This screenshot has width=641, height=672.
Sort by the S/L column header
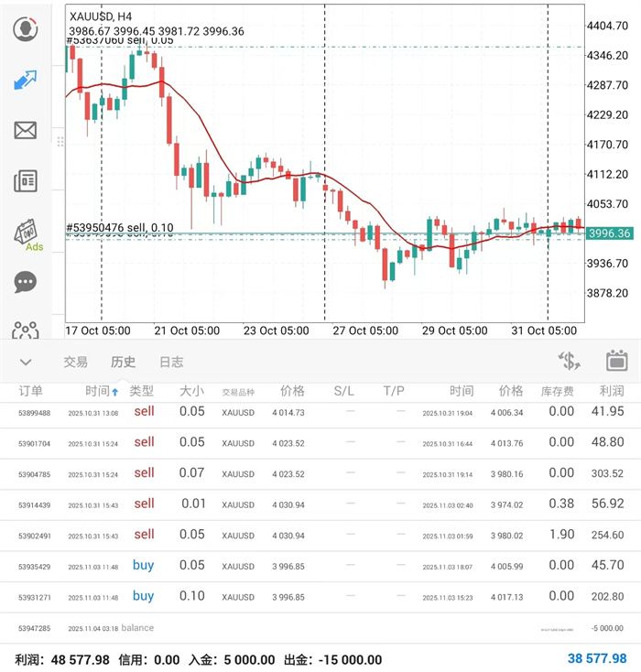click(x=344, y=391)
